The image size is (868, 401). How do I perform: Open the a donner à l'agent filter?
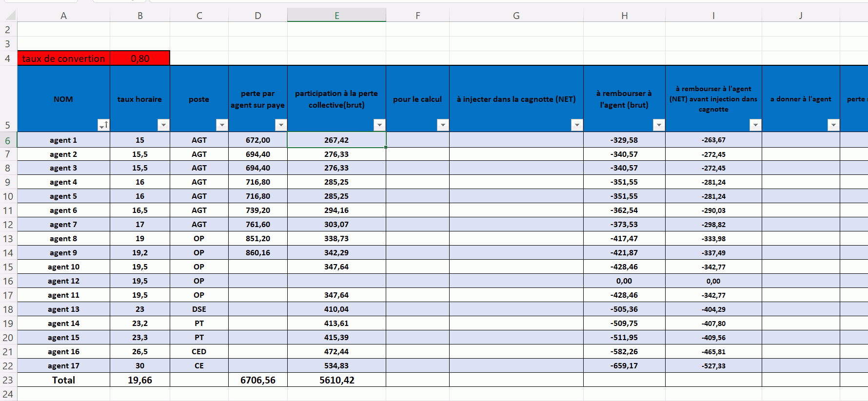833,125
